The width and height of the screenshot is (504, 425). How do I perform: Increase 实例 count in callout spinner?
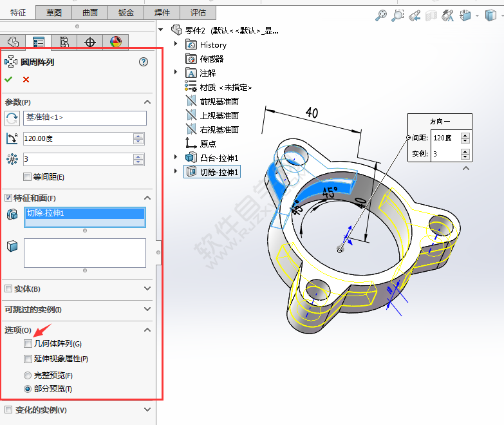point(465,151)
